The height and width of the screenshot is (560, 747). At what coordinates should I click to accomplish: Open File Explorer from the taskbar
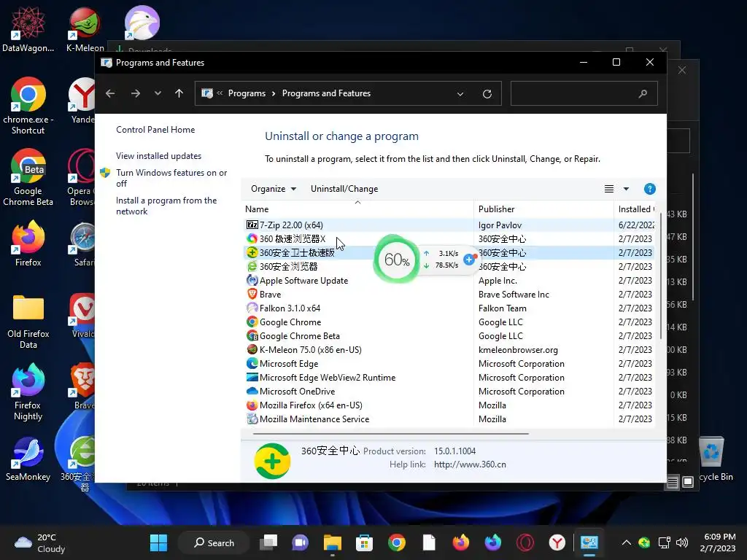point(333,542)
